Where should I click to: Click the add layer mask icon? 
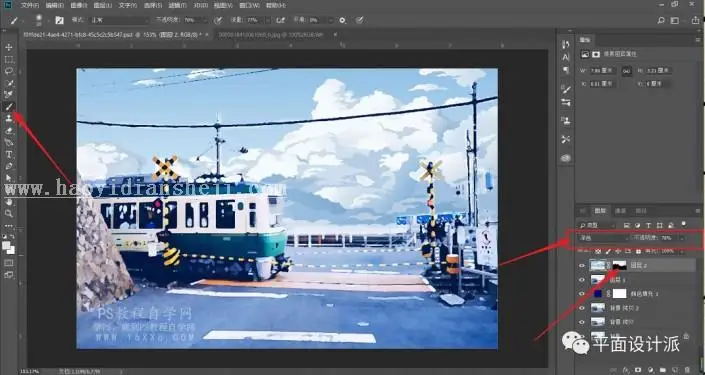coord(638,369)
